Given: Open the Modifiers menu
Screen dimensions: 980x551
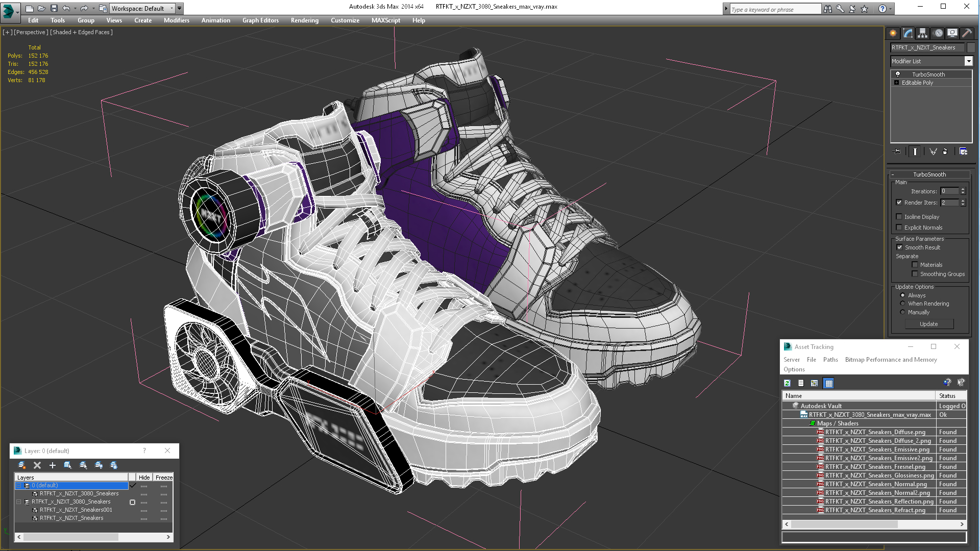Looking at the screenshot, I should pyautogui.click(x=177, y=20).
